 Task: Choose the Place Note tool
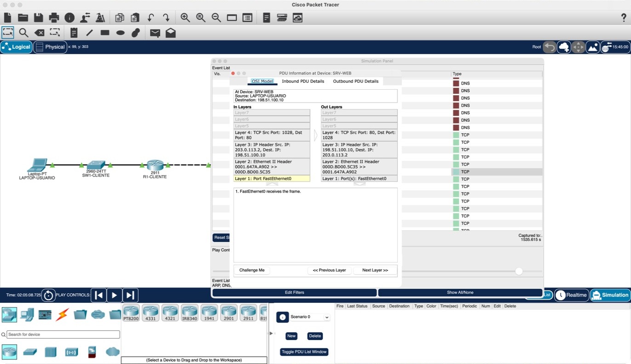click(74, 33)
